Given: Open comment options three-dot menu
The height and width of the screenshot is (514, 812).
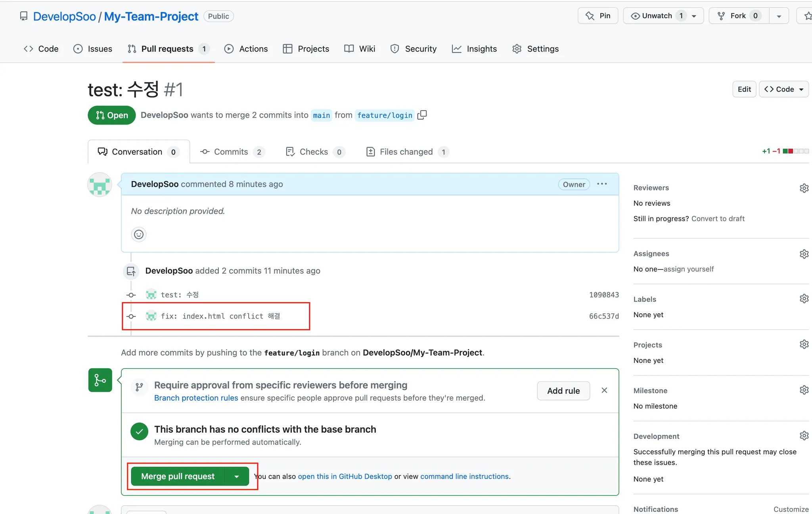Looking at the screenshot, I should coord(602,184).
